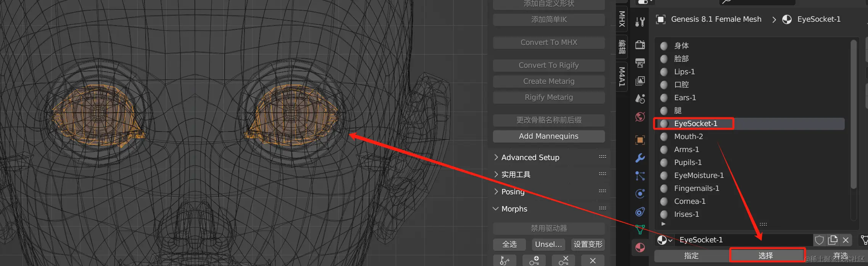Open the Object Constraints properties icon
This screenshot has width=868, height=266.
pyautogui.click(x=640, y=212)
